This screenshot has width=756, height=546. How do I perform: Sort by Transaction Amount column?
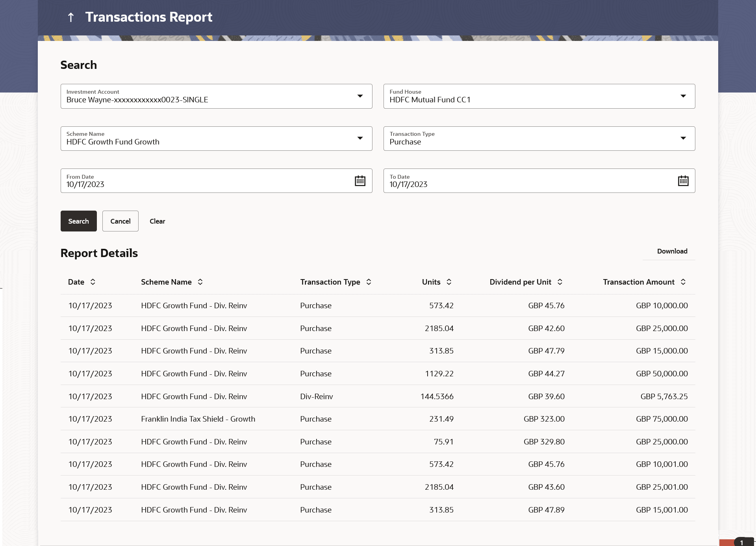tap(683, 282)
